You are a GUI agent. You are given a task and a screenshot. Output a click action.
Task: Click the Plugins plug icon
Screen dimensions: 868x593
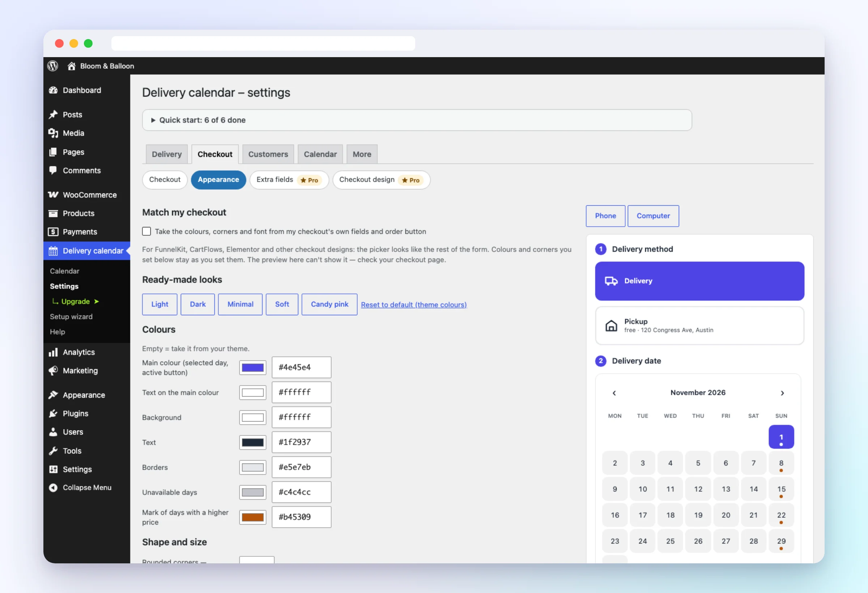click(x=53, y=413)
